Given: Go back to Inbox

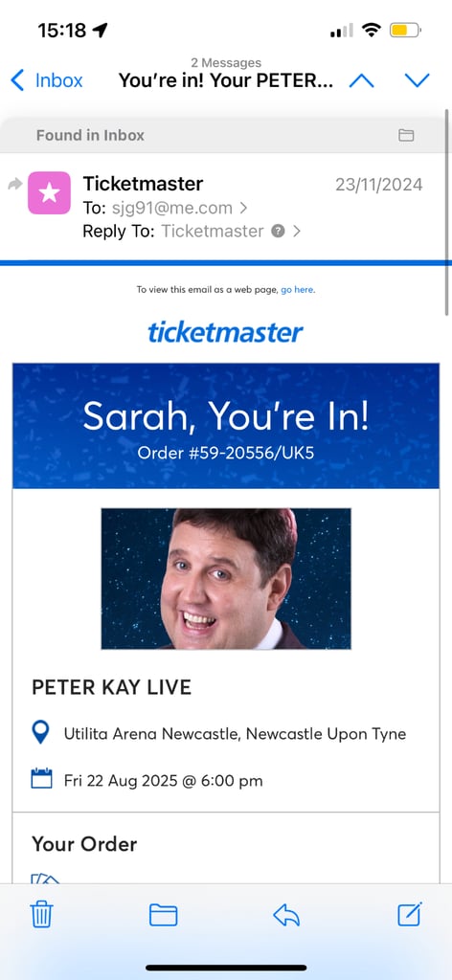Looking at the screenshot, I should coord(47,80).
